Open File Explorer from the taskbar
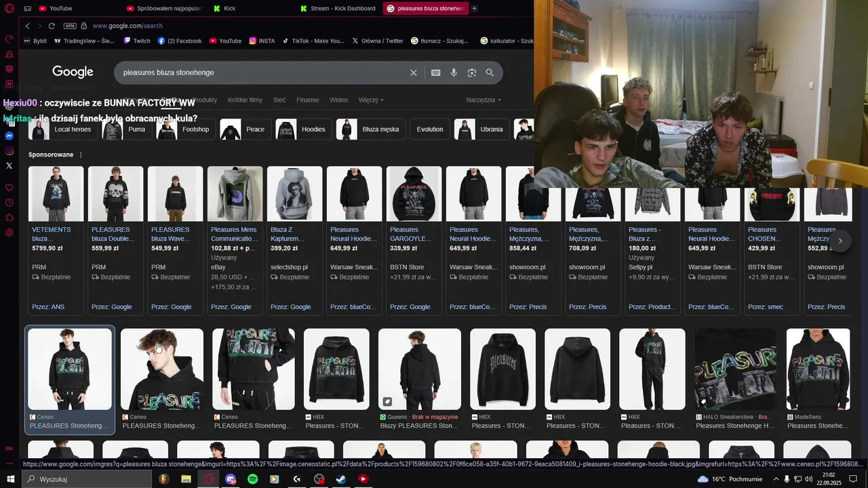The image size is (868, 488). [x=186, y=479]
